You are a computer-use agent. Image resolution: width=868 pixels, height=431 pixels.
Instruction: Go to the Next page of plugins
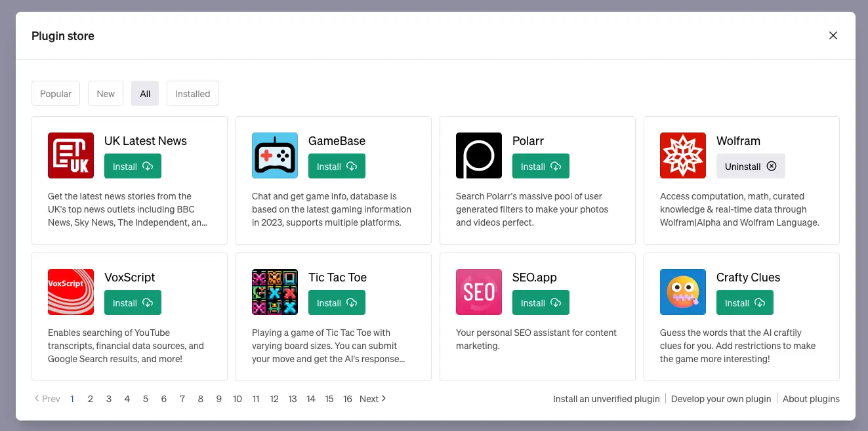(372, 398)
